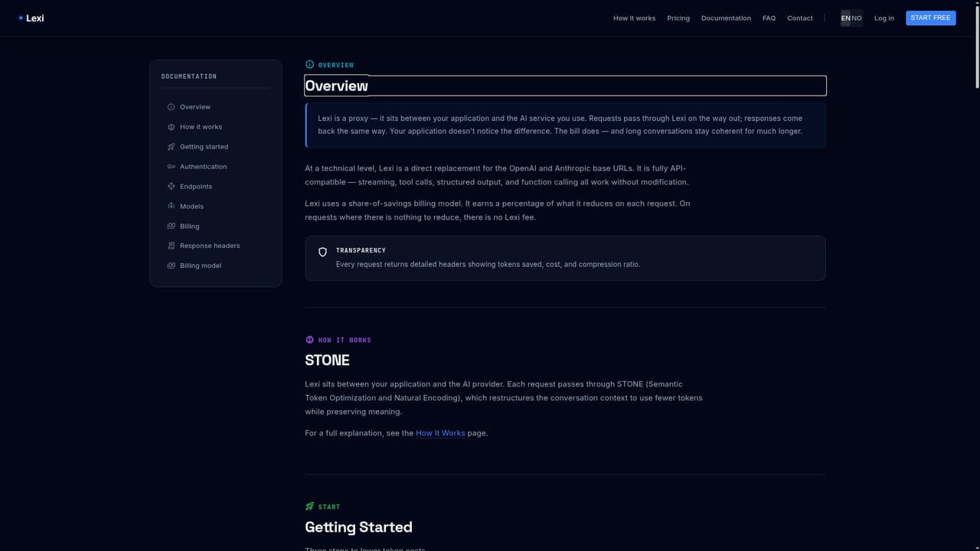Open Contact in top navigation
The image size is (980, 551).
point(800,18)
